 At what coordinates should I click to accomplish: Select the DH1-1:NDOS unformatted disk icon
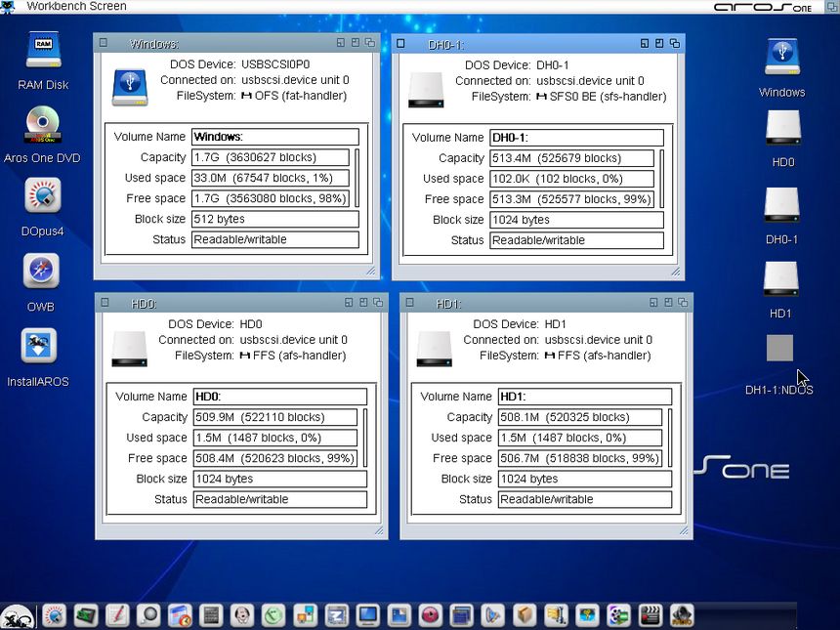tap(779, 348)
